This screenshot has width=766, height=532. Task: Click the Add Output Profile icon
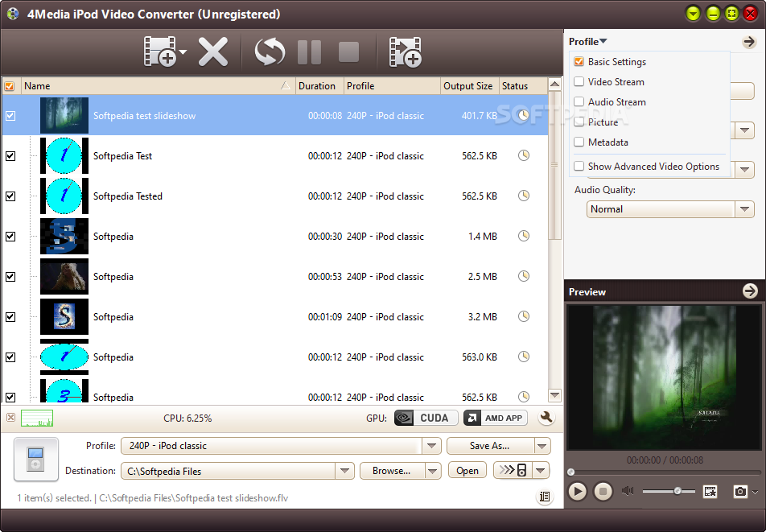(405, 52)
